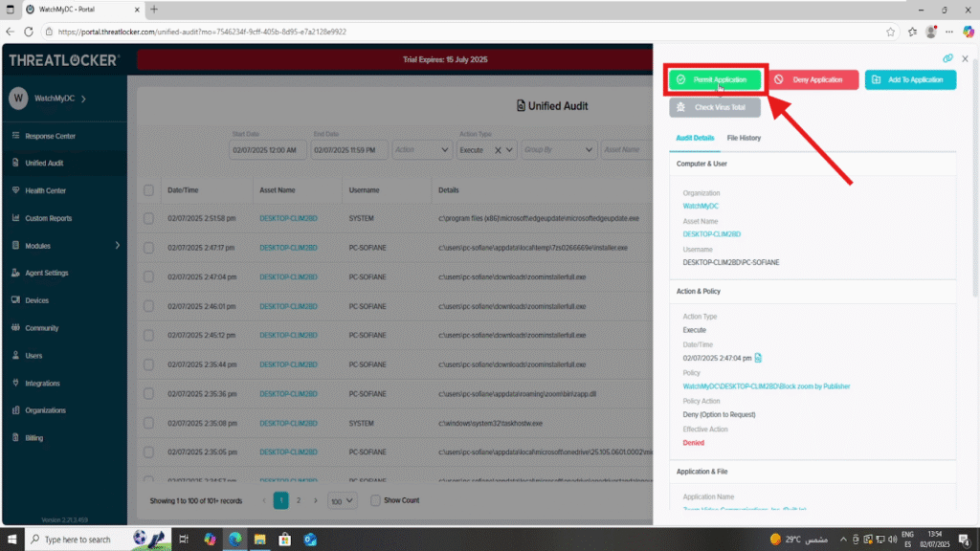
Task: Open the browser Settings and more menu
Action: pos(949,32)
